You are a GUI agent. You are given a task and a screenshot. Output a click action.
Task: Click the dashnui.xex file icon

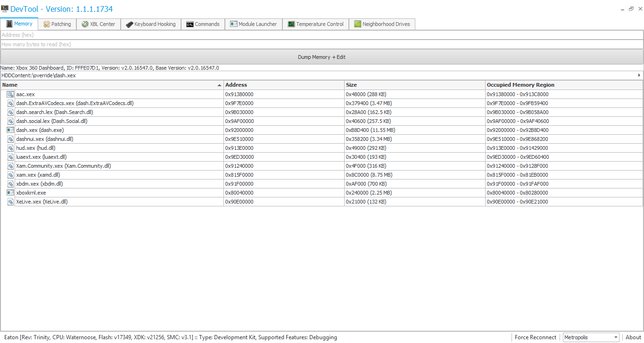tap(10, 139)
